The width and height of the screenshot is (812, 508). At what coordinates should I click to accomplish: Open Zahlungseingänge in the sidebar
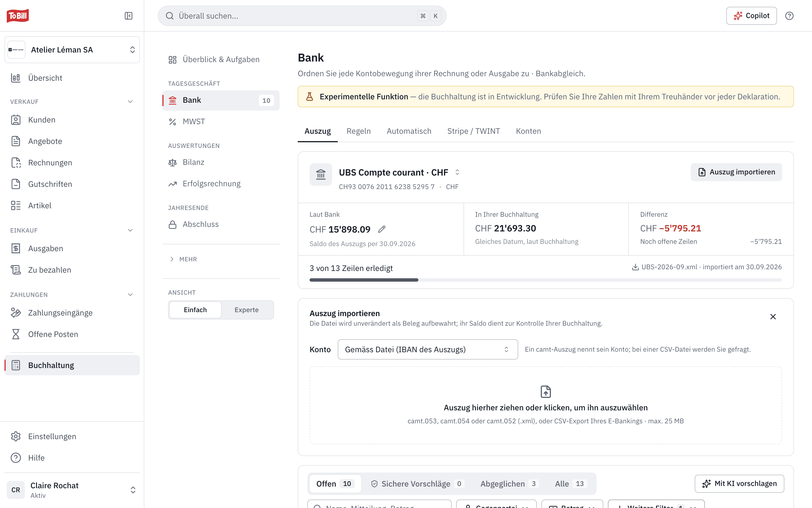tap(72, 313)
